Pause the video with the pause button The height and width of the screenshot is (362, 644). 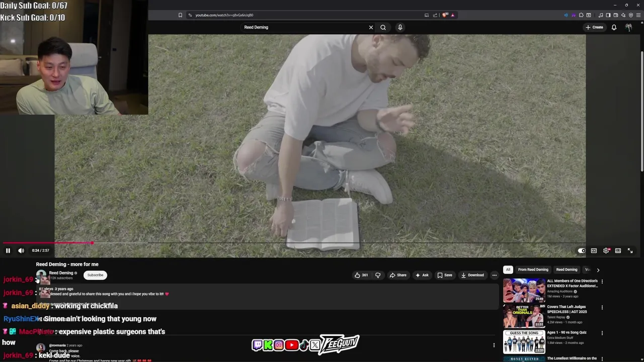pos(8,250)
